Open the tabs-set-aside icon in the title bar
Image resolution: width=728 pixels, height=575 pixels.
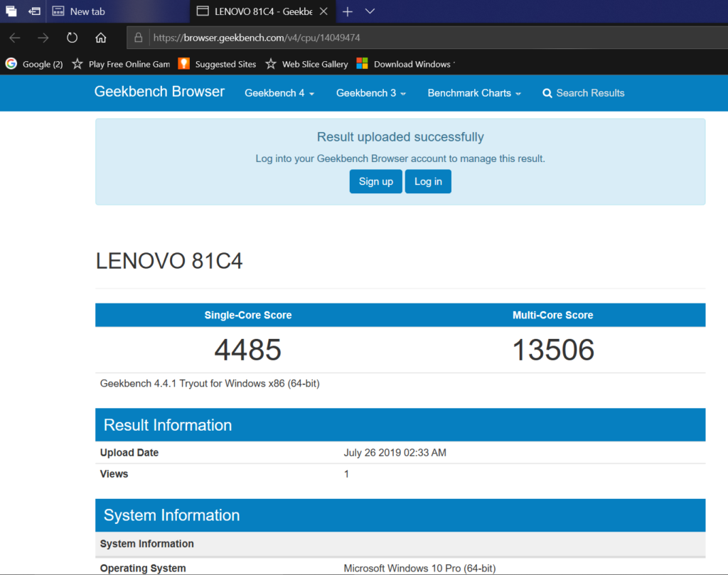[11, 11]
